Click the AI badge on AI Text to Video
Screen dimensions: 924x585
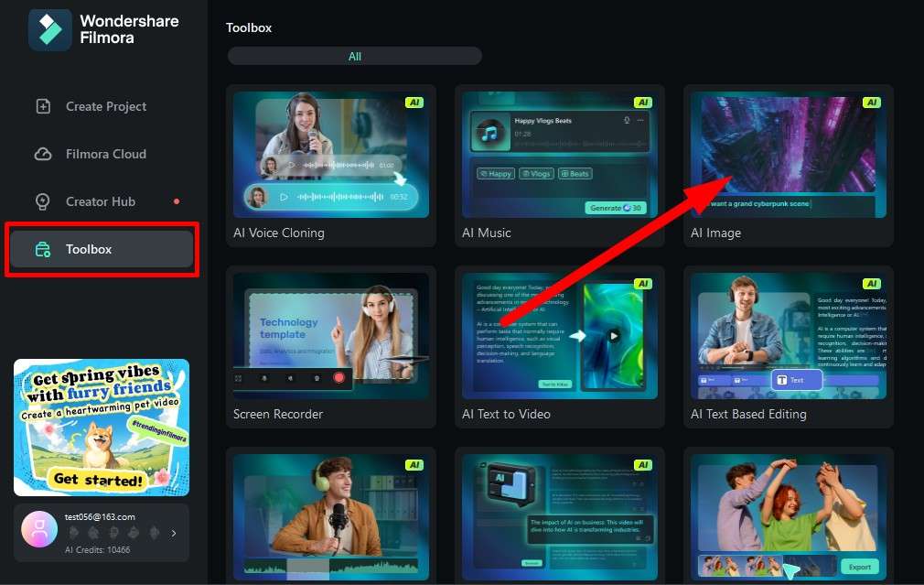pyautogui.click(x=643, y=284)
